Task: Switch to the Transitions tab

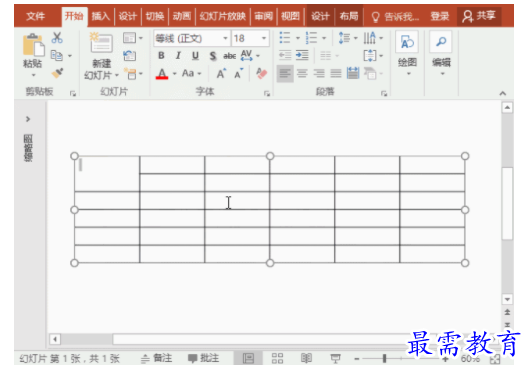Action: click(155, 16)
